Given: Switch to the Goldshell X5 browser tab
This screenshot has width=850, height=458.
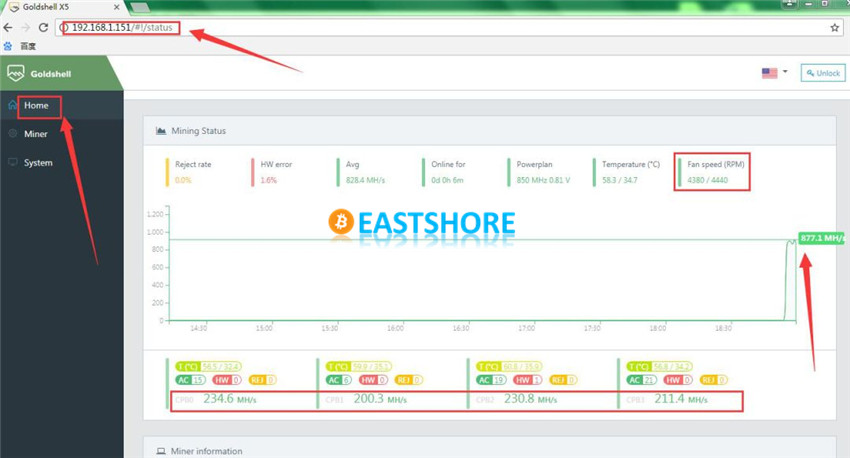Looking at the screenshot, I should click(x=61, y=7).
